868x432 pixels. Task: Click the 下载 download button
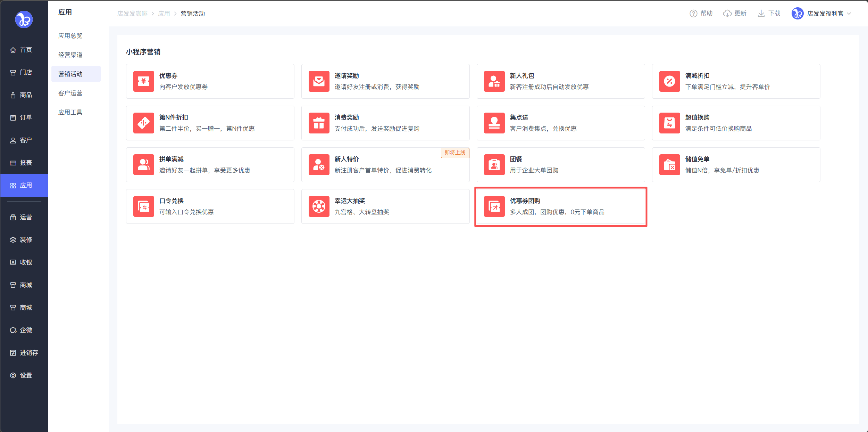pyautogui.click(x=769, y=14)
